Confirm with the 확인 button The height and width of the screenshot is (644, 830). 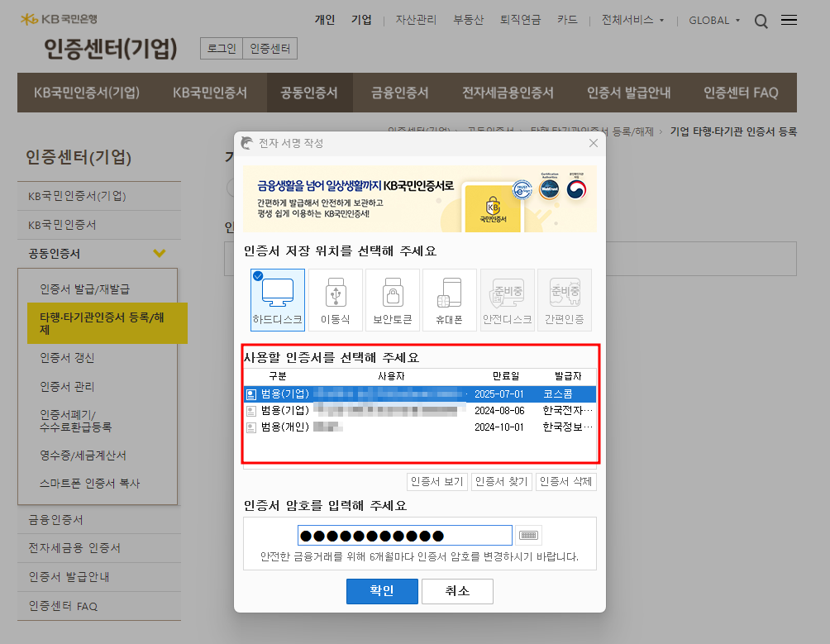(x=382, y=591)
